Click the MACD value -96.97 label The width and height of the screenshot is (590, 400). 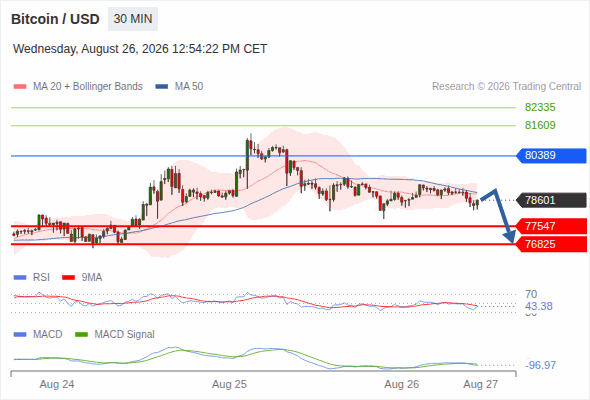[540, 365]
